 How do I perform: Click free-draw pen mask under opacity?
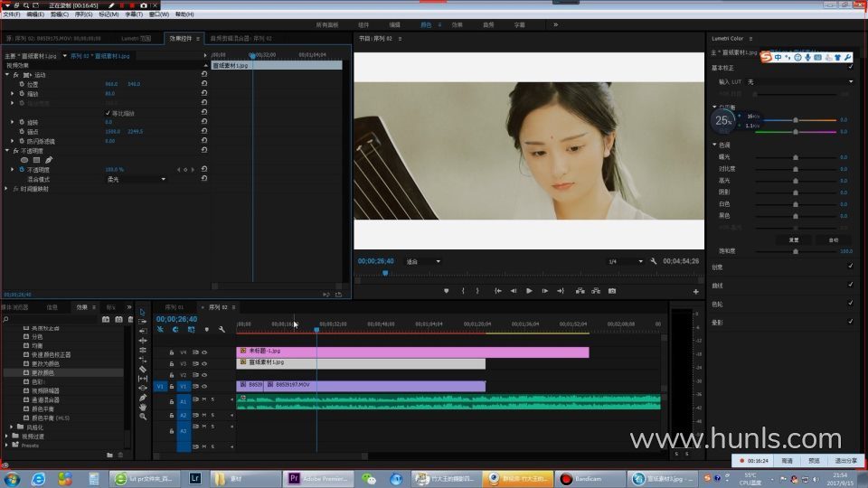pyautogui.click(x=49, y=160)
